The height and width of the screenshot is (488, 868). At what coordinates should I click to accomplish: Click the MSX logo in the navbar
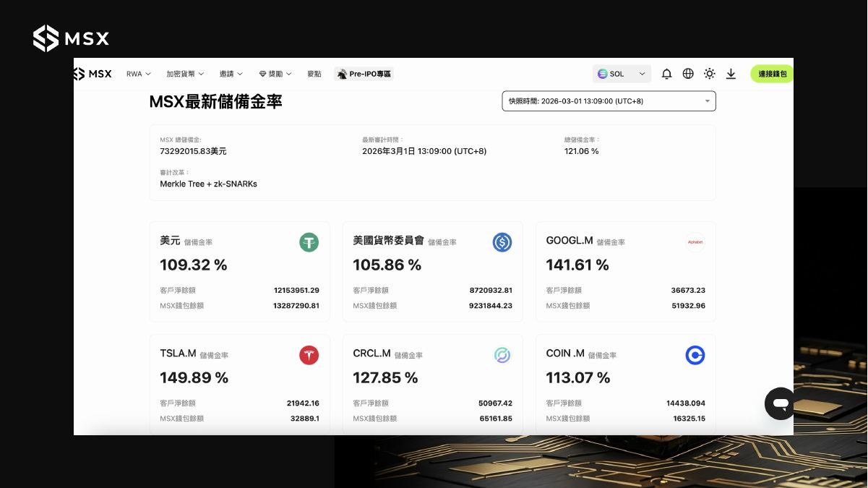pos(93,74)
